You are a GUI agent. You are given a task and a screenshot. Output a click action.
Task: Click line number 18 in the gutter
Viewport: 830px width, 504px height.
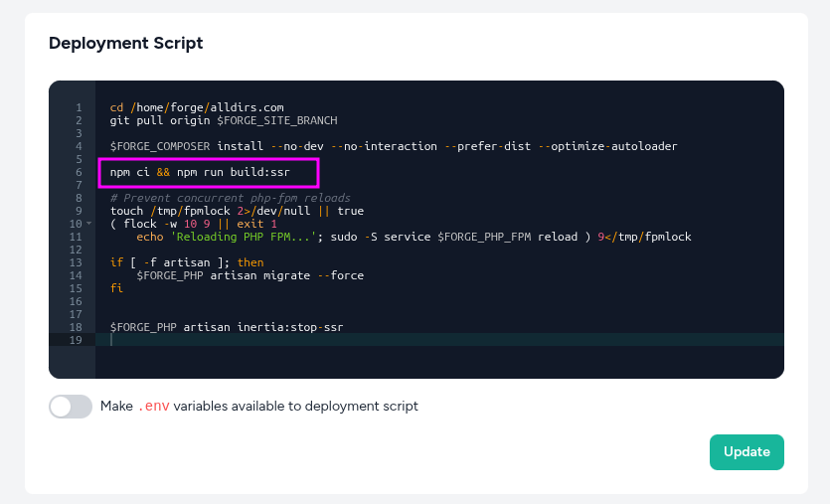(76, 327)
